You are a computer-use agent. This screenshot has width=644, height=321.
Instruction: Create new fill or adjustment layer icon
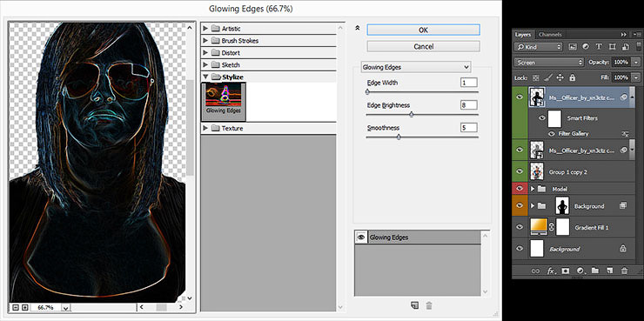(580, 271)
